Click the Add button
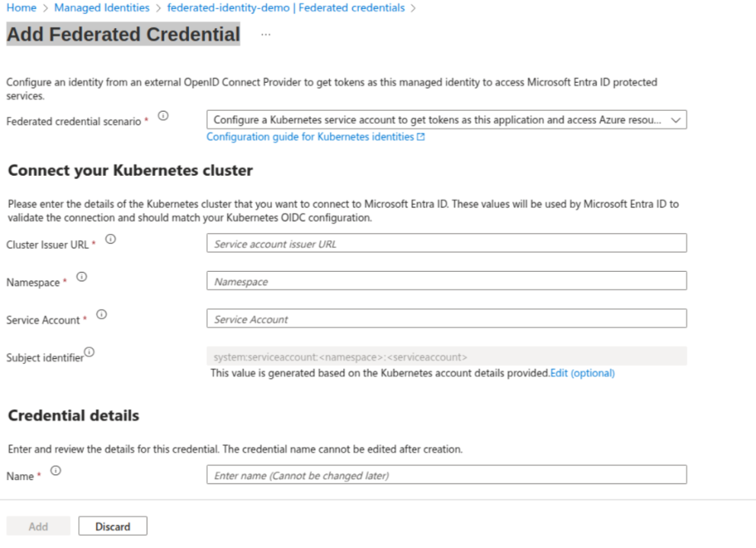Screen dimensions: 756x548 [x=38, y=526]
